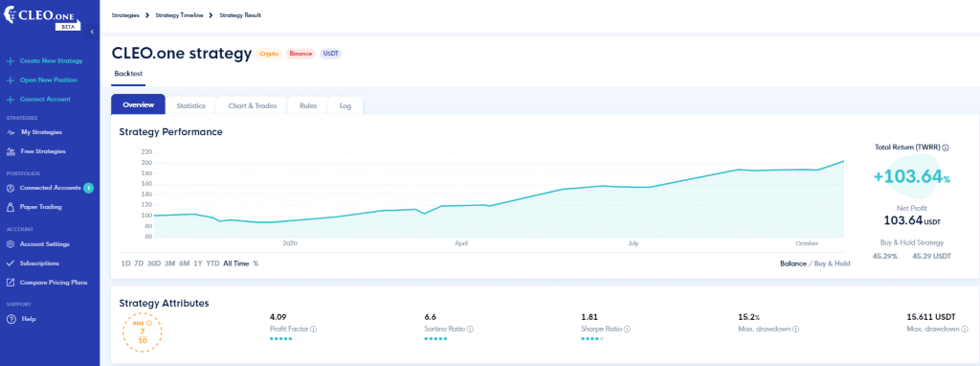
Task: Open the Chart & Trades tab
Action: (x=253, y=105)
